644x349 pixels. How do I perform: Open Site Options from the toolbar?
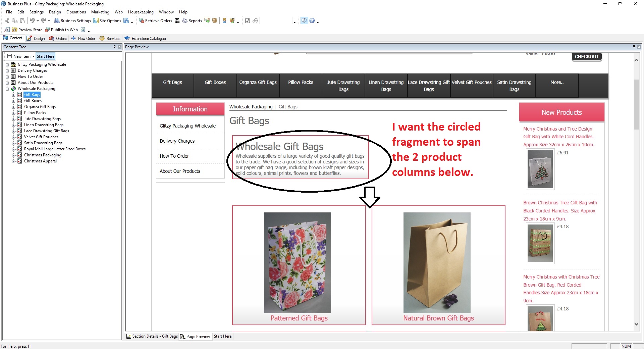[x=96, y=21]
